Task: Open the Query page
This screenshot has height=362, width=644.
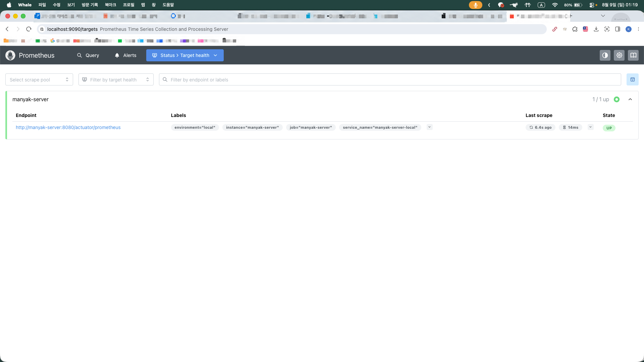Action: click(x=88, y=55)
